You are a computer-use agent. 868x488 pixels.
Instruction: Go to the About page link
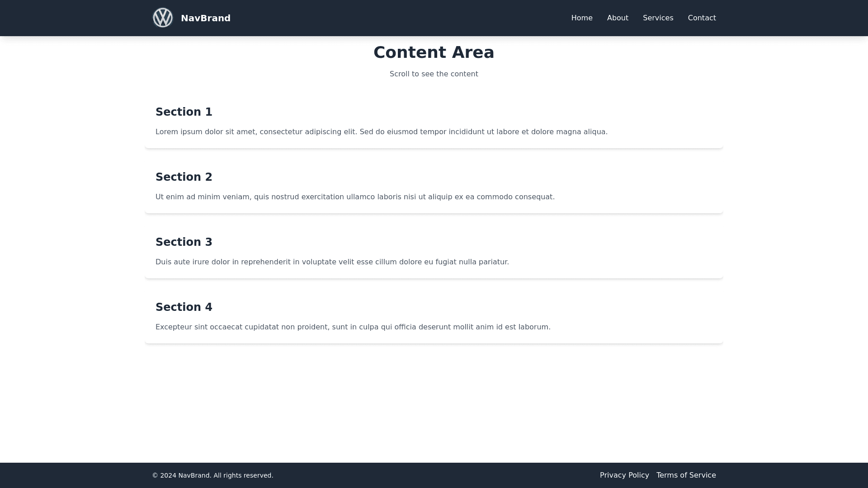click(x=618, y=18)
